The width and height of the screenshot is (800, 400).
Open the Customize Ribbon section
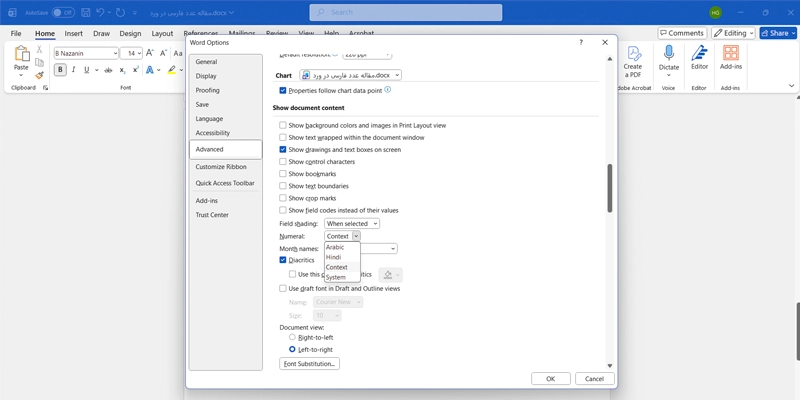point(221,167)
